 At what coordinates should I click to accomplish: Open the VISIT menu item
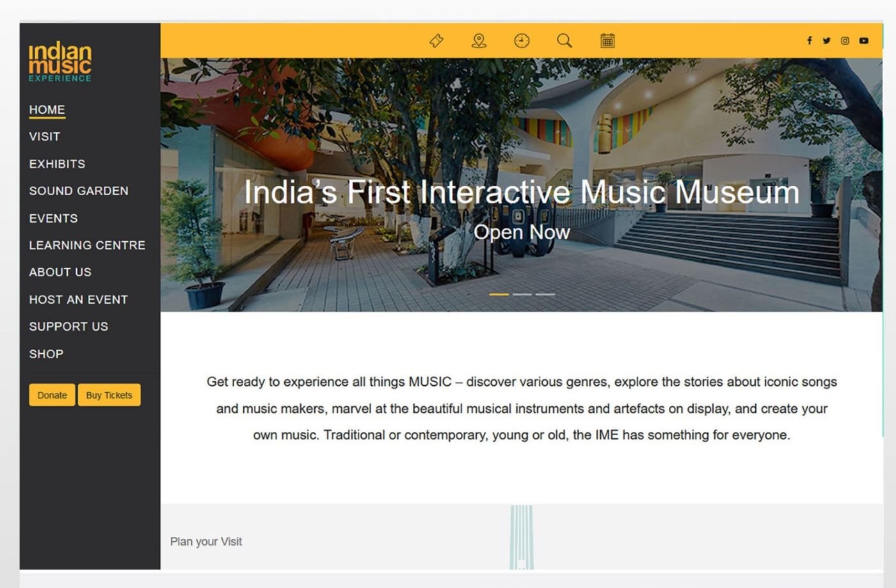click(x=45, y=136)
